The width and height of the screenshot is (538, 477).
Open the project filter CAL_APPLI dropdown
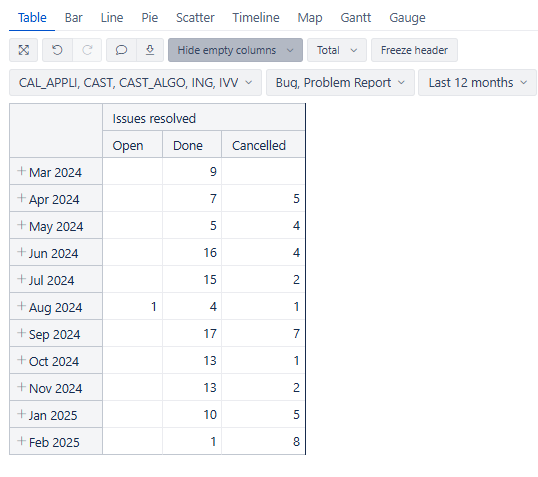(x=135, y=83)
